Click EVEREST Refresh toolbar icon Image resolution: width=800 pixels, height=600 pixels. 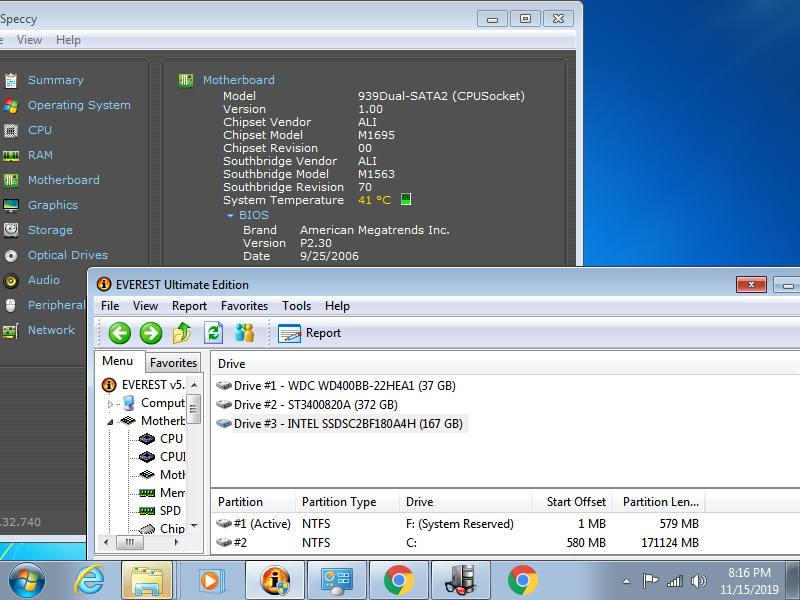(213, 333)
